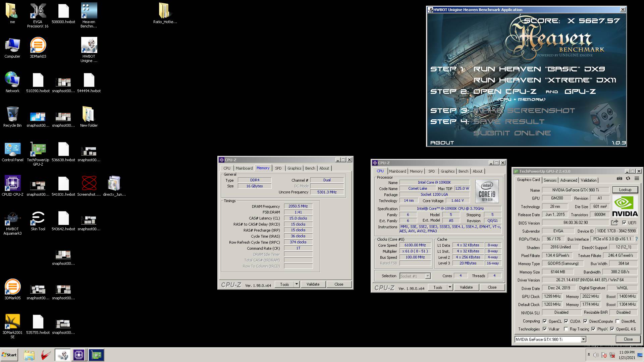Refresh GPU-Z readings with the refresh icon
644x362 pixels.
[x=628, y=179]
